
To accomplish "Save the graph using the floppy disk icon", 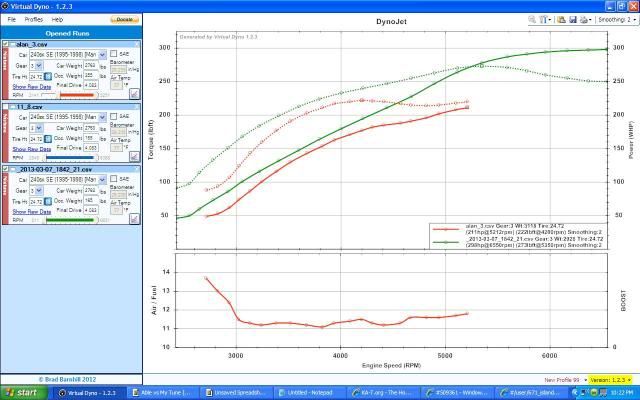I will click(574, 19).
